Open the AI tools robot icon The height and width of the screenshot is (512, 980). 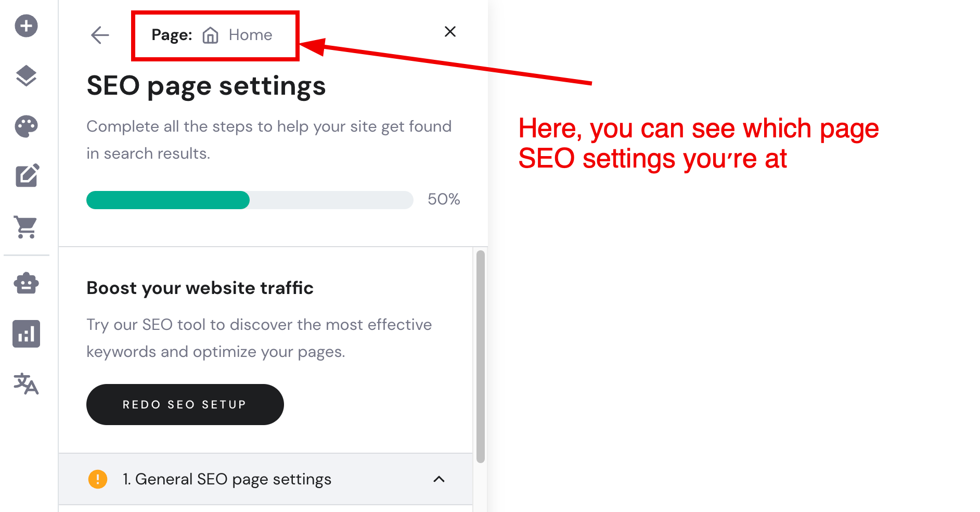click(26, 284)
